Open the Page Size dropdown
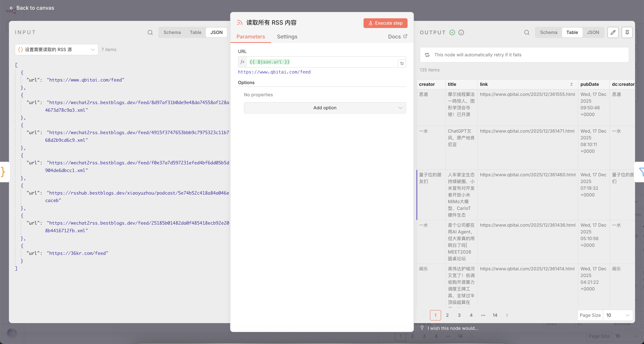644x344 pixels. tap(618, 315)
